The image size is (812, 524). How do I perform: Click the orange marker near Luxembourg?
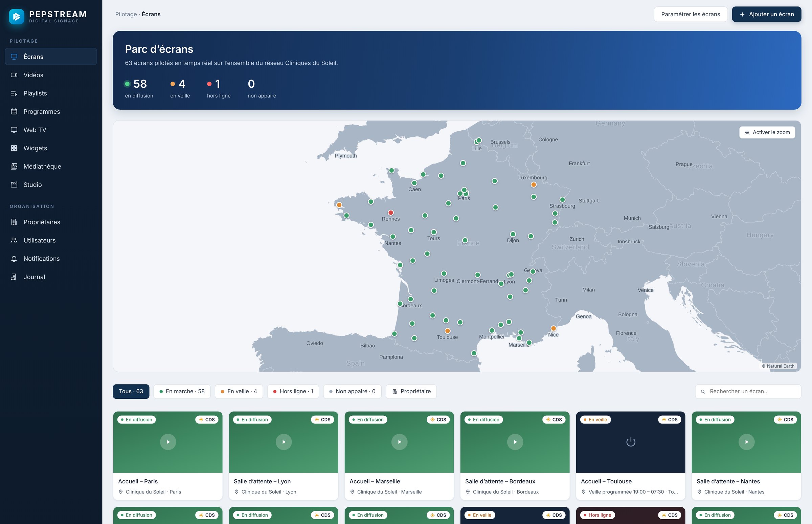click(x=534, y=185)
